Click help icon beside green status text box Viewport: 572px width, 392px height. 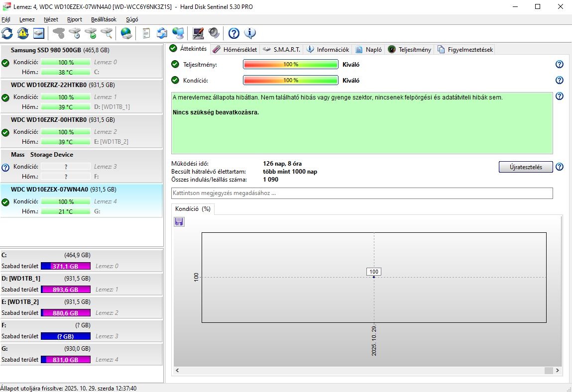coord(559,97)
